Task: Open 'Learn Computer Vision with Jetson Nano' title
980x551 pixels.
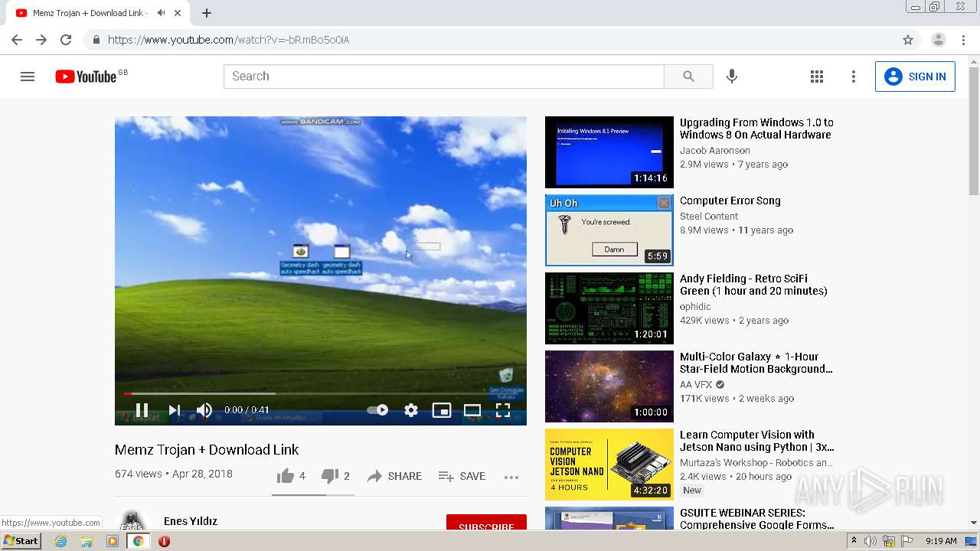Action: (757, 441)
